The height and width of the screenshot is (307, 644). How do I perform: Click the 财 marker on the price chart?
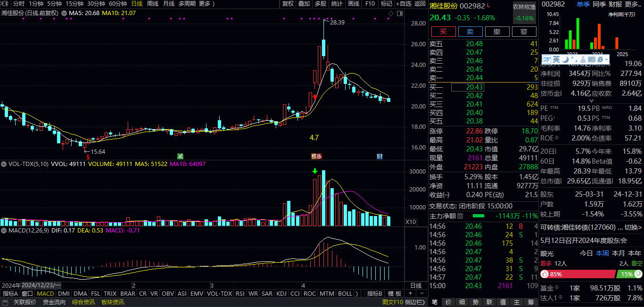[x=380, y=156]
